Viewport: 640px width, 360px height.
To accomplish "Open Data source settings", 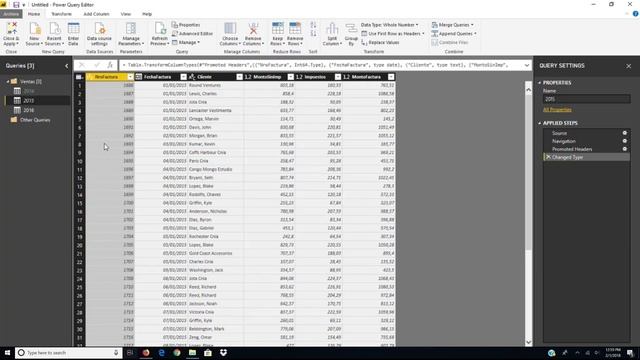I will [x=99, y=29].
